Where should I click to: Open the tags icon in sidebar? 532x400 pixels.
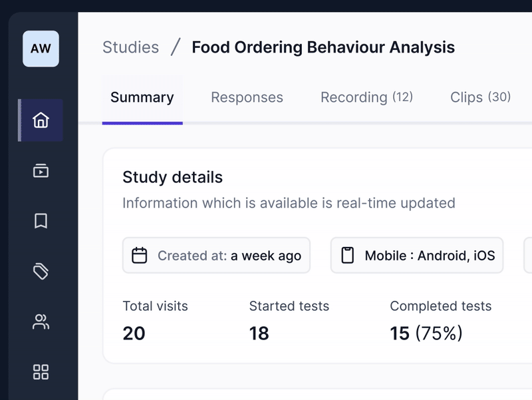click(41, 271)
